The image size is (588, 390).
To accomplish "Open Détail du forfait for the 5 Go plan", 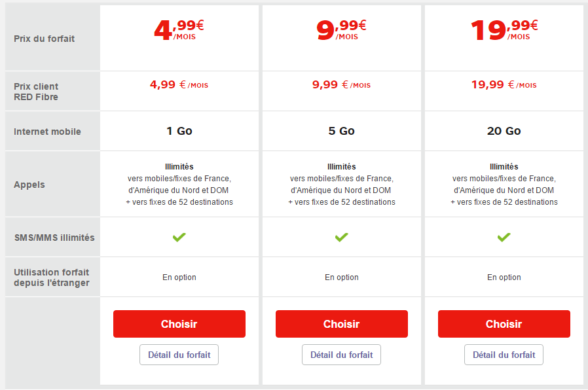I will [341, 355].
